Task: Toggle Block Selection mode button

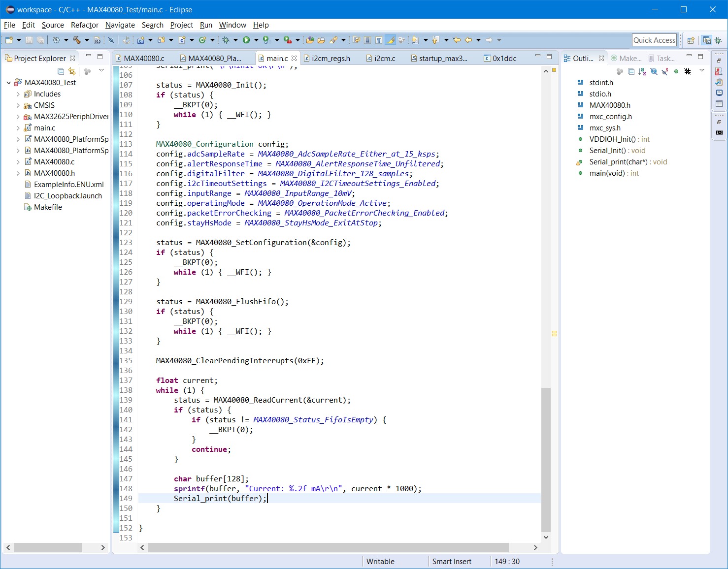Action: pyautogui.click(x=367, y=40)
